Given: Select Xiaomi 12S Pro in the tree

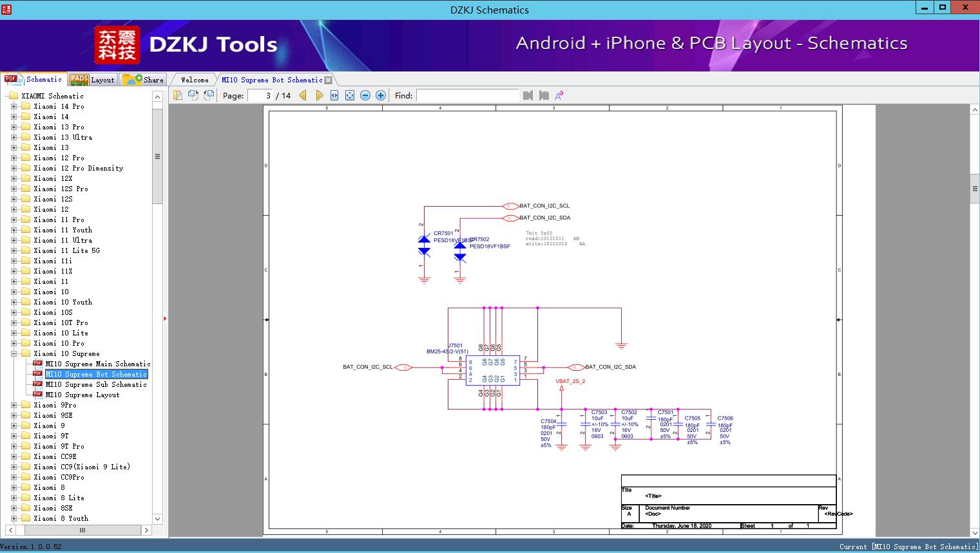Looking at the screenshot, I should 61,189.
